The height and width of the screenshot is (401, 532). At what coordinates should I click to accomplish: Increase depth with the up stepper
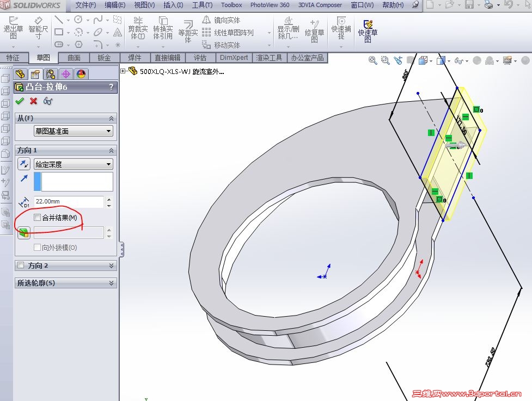click(x=109, y=199)
